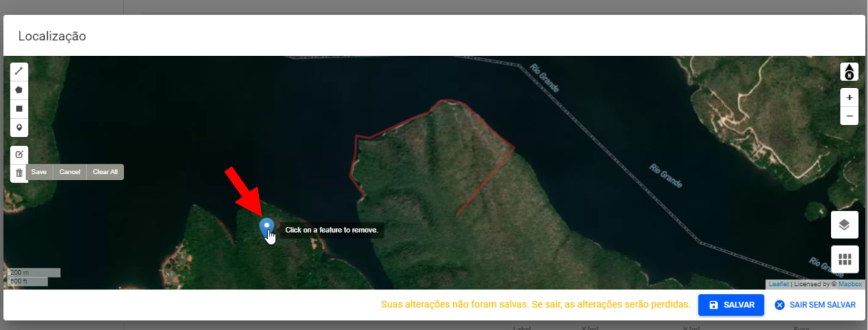This screenshot has width=868, height=330.
Task: Open the grid view button on map
Action: point(844,259)
